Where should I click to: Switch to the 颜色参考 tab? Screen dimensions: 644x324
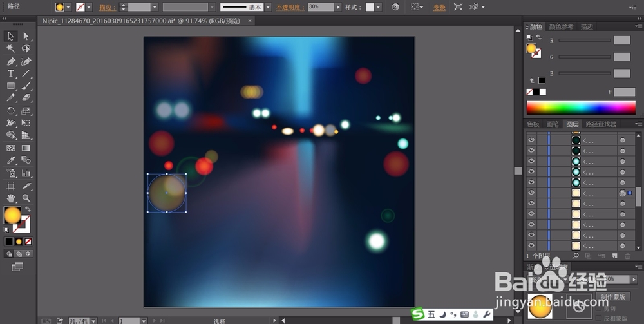561,26
